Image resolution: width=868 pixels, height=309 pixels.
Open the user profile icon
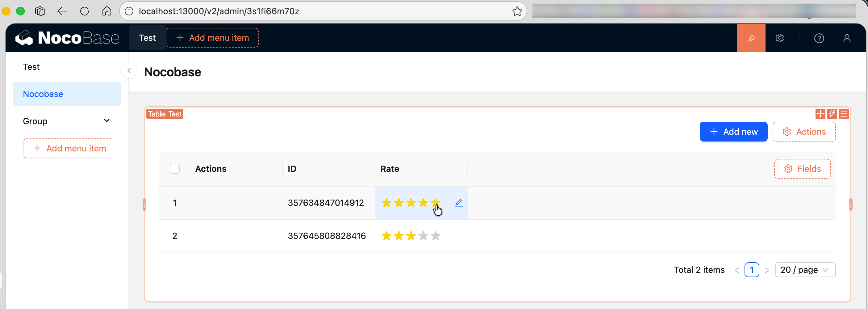847,38
